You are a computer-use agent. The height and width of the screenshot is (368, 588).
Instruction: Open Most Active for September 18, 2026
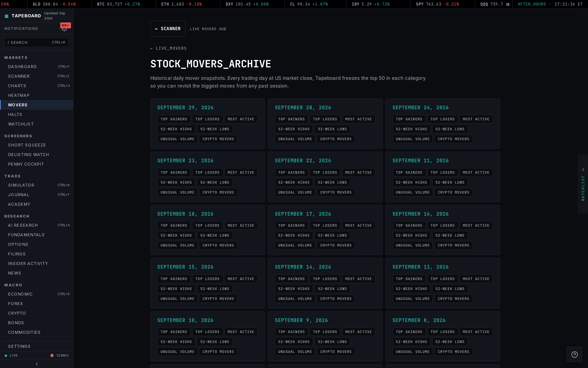click(x=241, y=225)
